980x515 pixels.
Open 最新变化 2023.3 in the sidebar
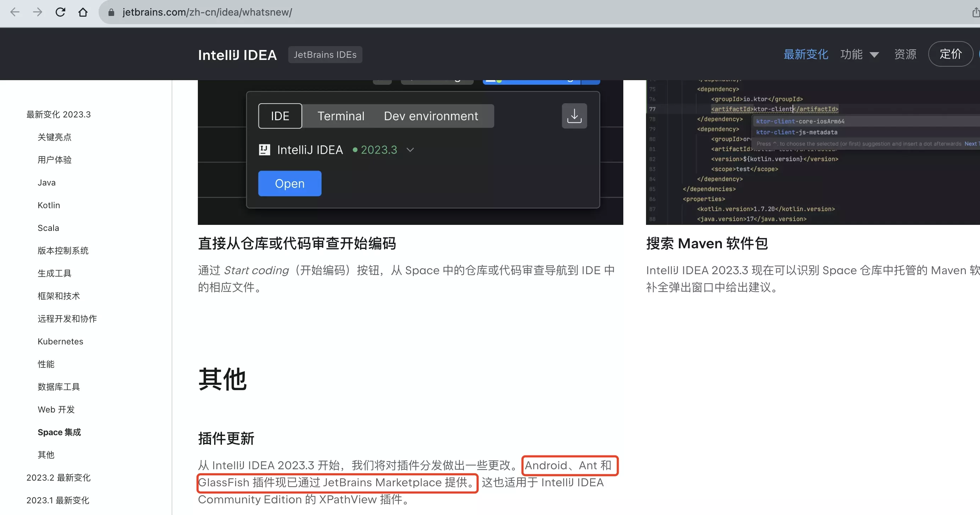tap(59, 115)
